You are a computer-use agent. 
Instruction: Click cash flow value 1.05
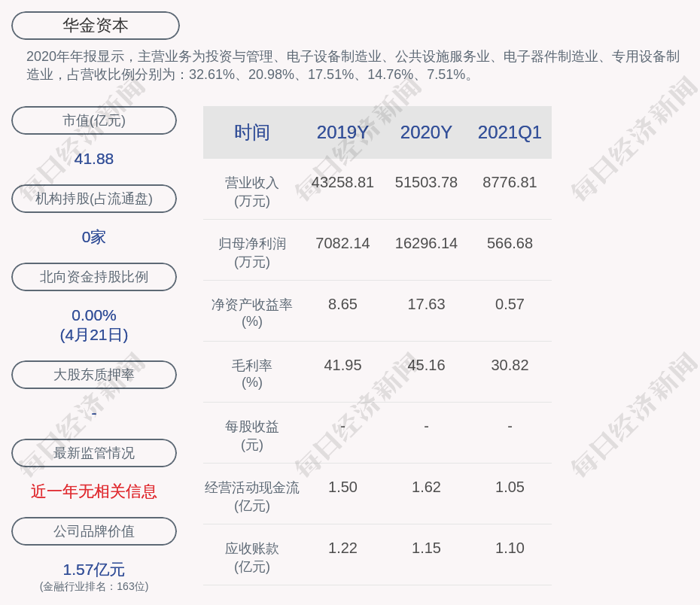coord(510,487)
